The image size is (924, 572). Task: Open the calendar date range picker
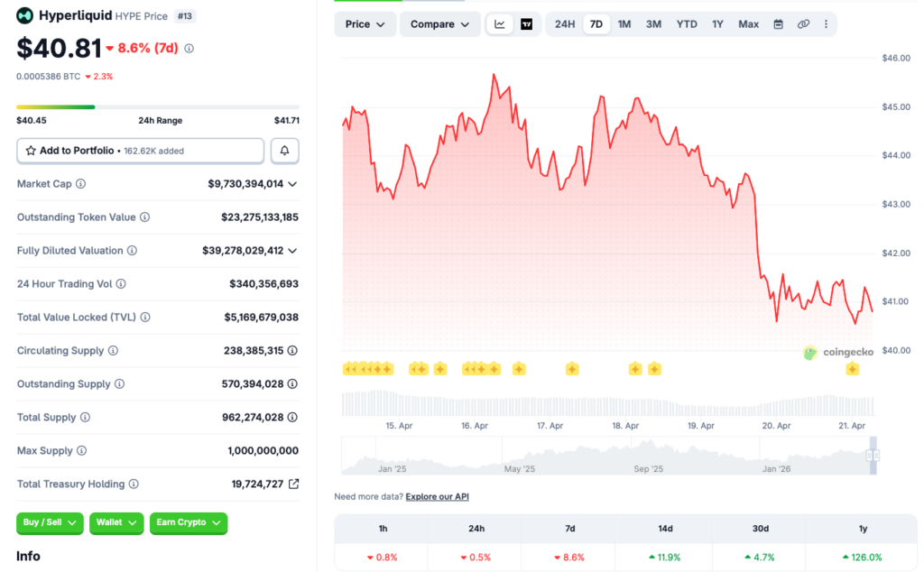(x=778, y=24)
